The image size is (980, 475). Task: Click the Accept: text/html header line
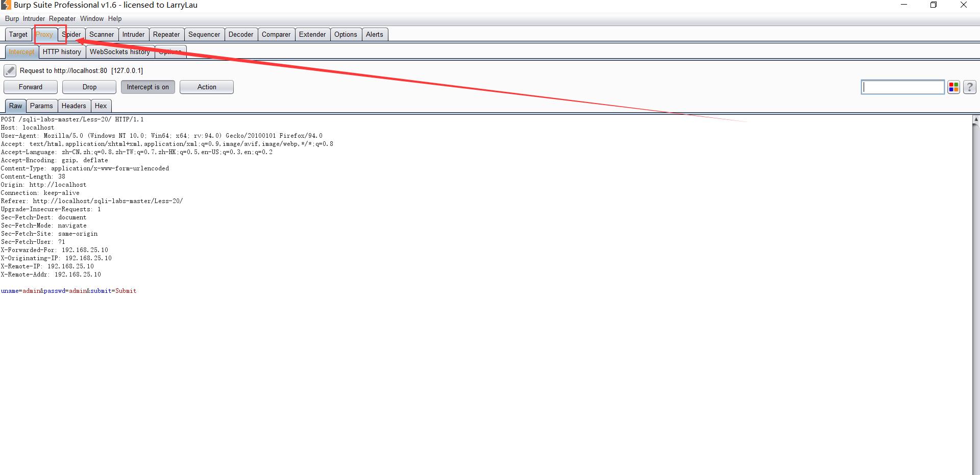point(167,144)
